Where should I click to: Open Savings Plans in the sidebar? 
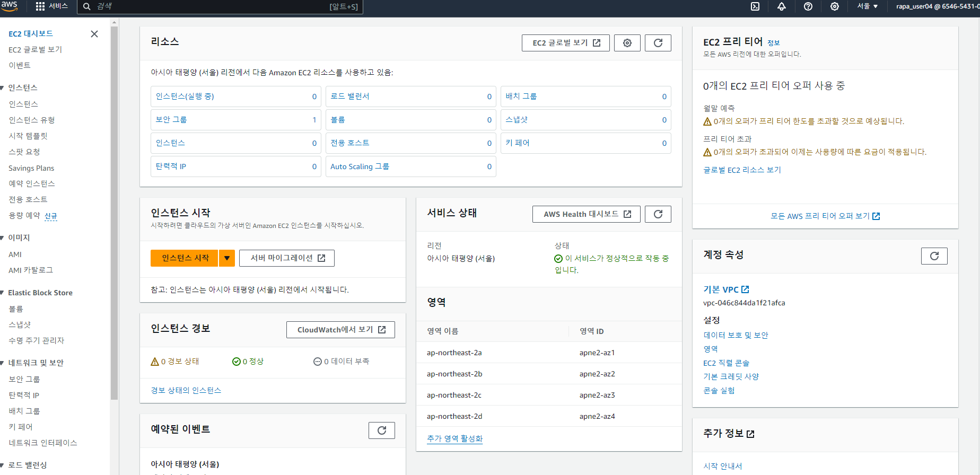(31, 168)
